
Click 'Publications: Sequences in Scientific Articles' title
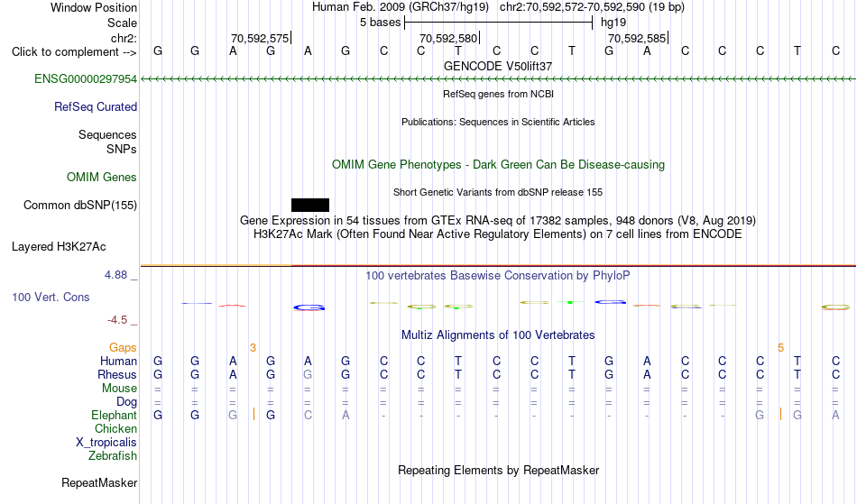[x=498, y=122]
